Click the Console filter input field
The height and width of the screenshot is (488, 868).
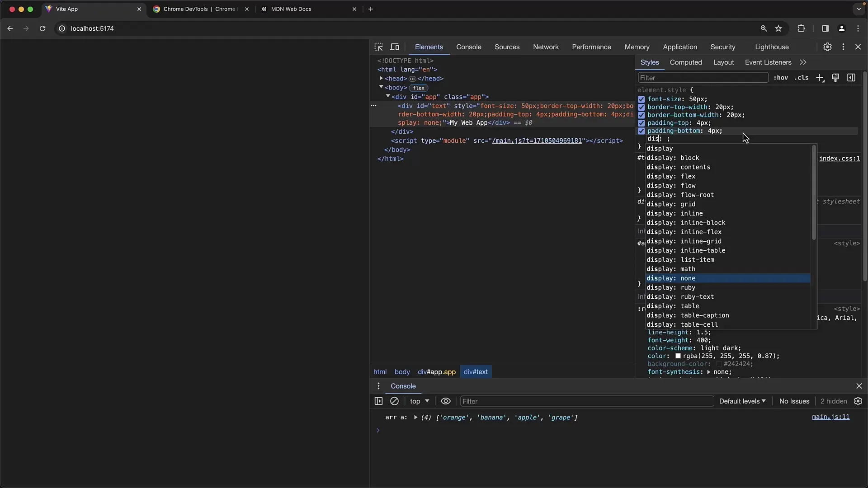586,400
